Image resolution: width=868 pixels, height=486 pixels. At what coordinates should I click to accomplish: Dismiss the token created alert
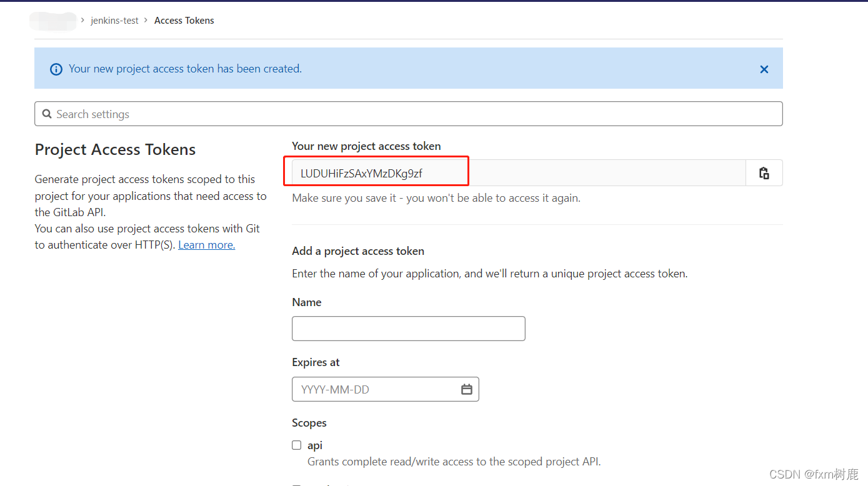(x=764, y=69)
